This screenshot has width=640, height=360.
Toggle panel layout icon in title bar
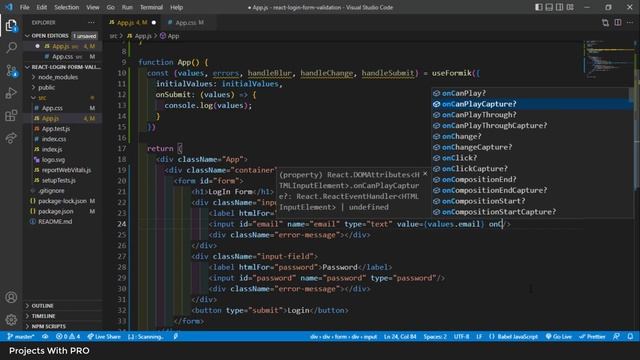(x=549, y=7)
